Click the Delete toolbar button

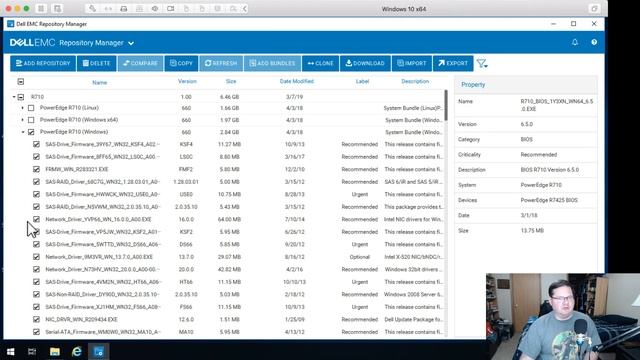pyautogui.click(x=96, y=63)
